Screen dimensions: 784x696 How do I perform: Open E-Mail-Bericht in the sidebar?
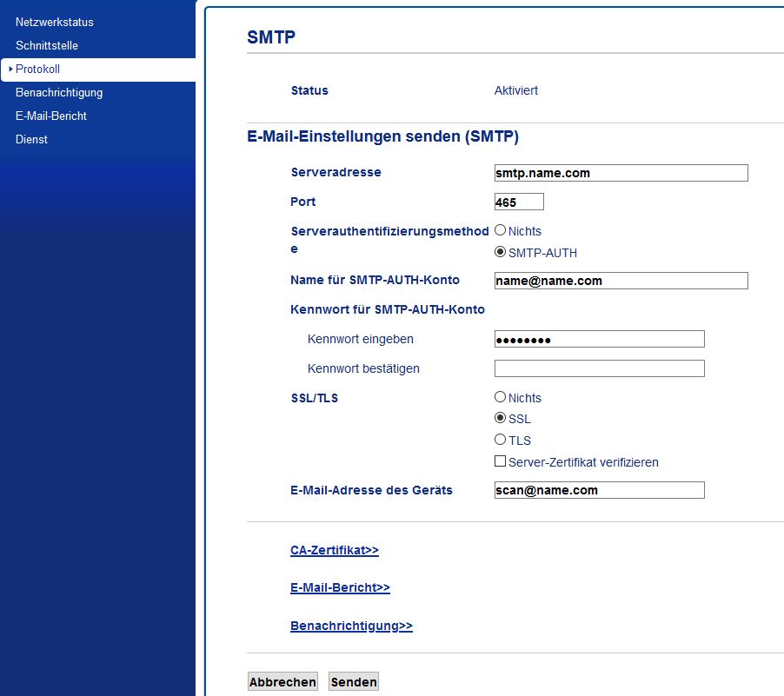coord(51,116)
